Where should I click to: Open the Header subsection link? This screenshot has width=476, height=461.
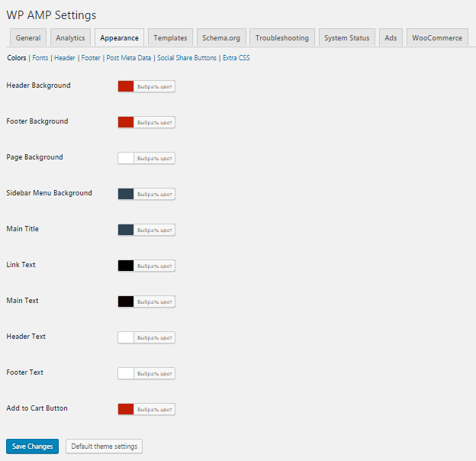click(65, 58)
